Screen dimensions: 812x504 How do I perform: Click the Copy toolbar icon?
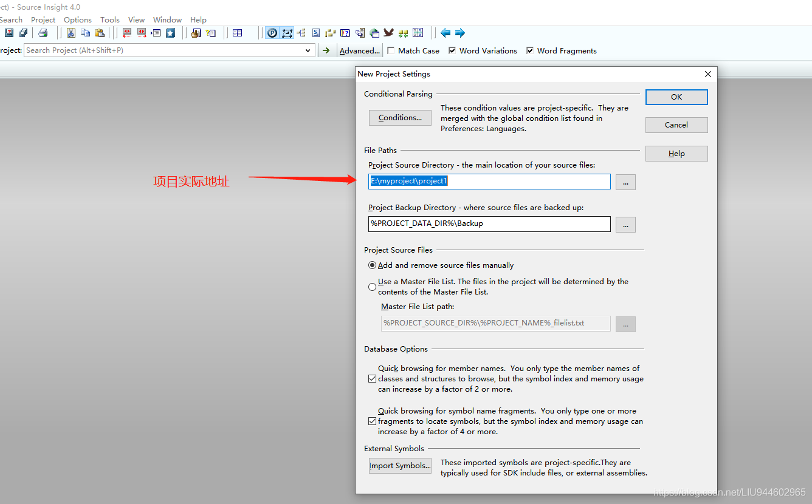[85, 33]
